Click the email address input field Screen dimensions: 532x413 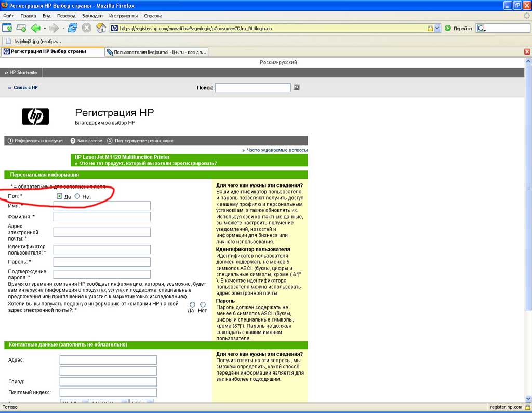(x=102, y=232)
